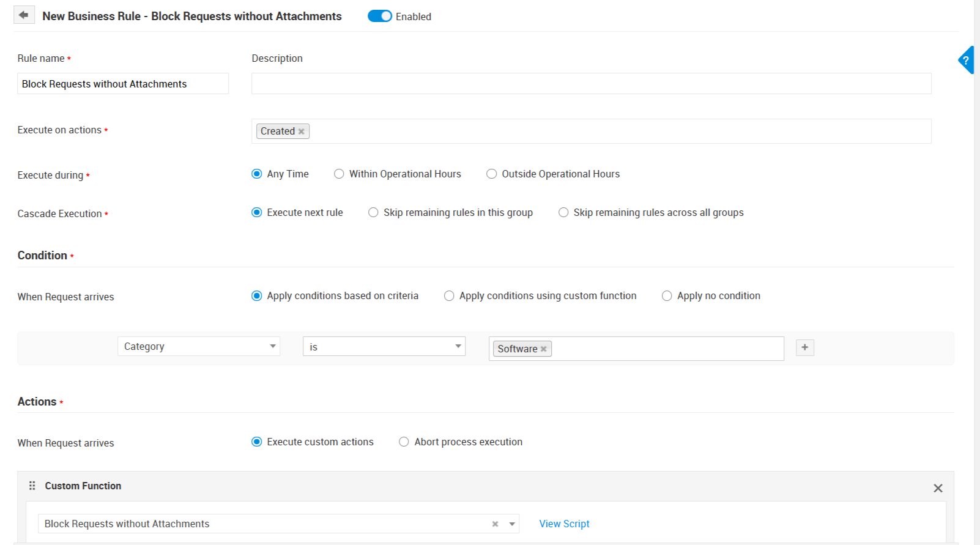Remove the Created action tag

tap(301, 132)
